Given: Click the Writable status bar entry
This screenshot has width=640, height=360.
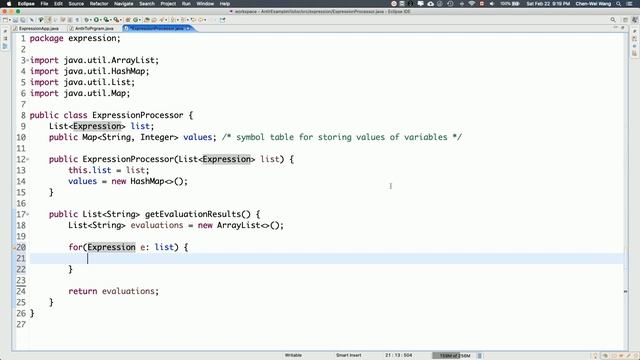Looking at the screenshot, I should pos(293,355).
